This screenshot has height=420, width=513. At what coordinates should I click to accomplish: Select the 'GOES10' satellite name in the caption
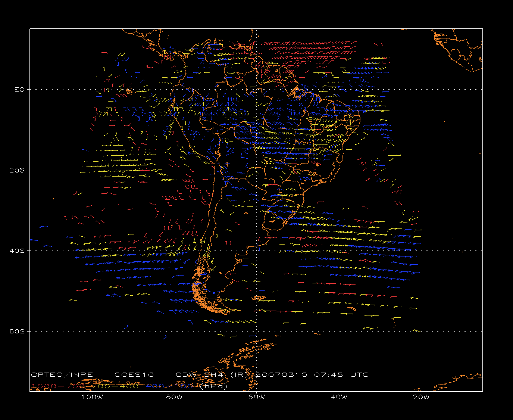click(134, 375)
